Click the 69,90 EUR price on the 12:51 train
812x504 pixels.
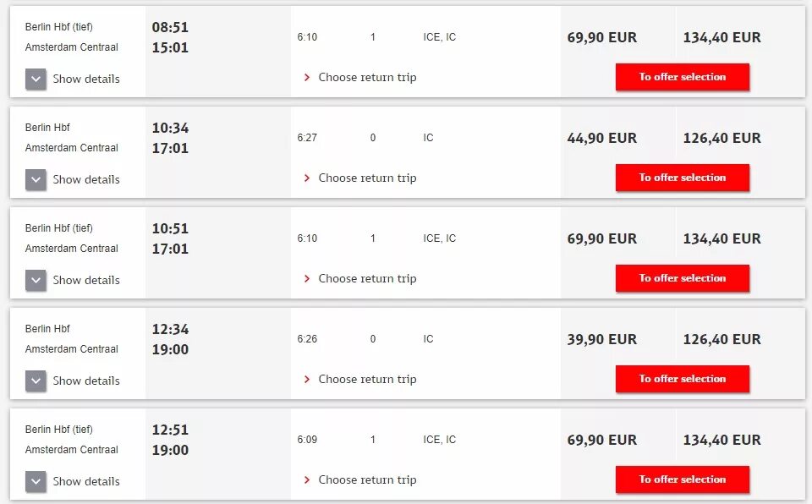coord(601,440)
